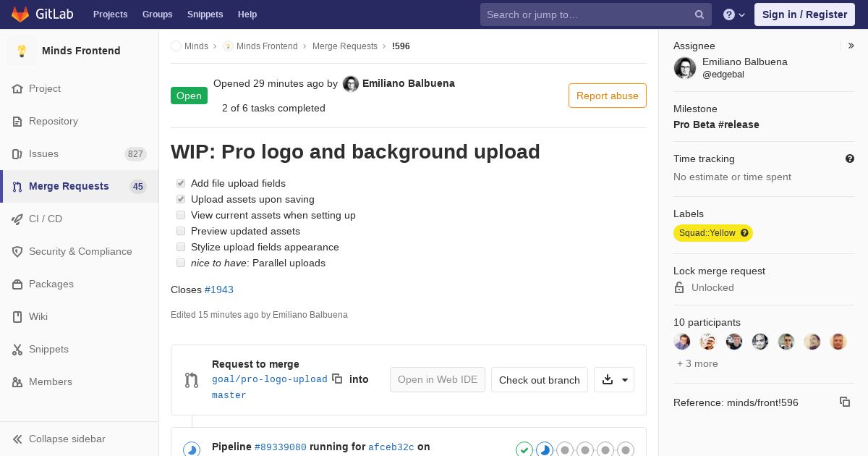This screenshot has height=456, width=868.
Task: Click the last pipeline stage icon
Action: click(626, 450)
